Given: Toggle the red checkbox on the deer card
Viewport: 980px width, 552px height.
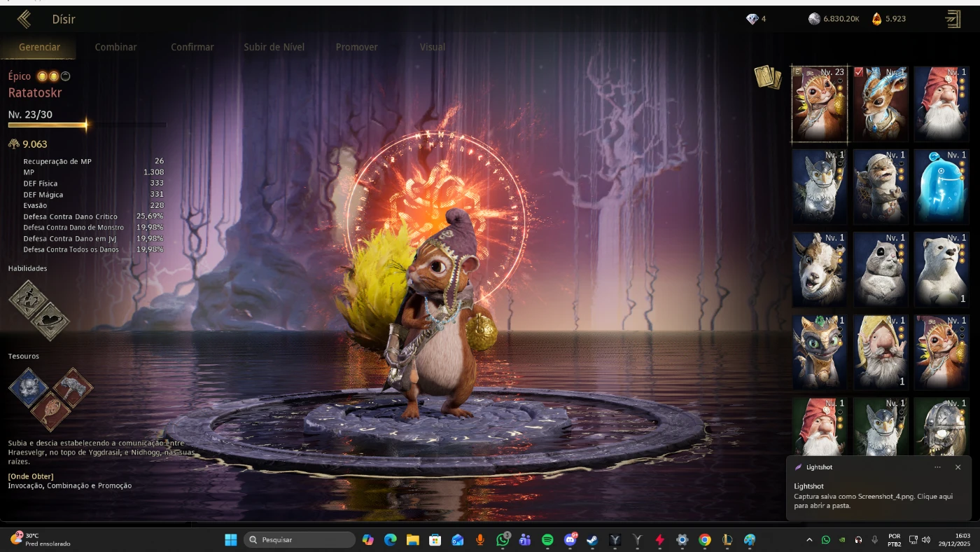Looking at the screenshot, I should 859,72.
